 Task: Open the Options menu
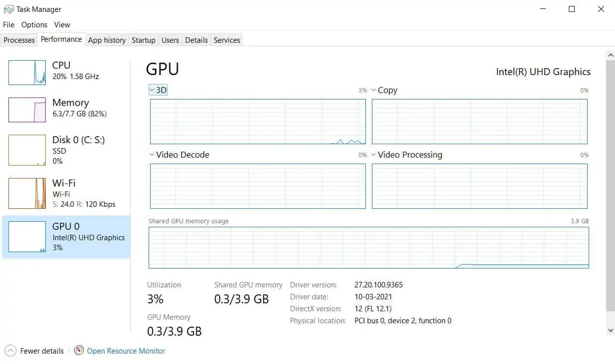[x=34, y=24]
